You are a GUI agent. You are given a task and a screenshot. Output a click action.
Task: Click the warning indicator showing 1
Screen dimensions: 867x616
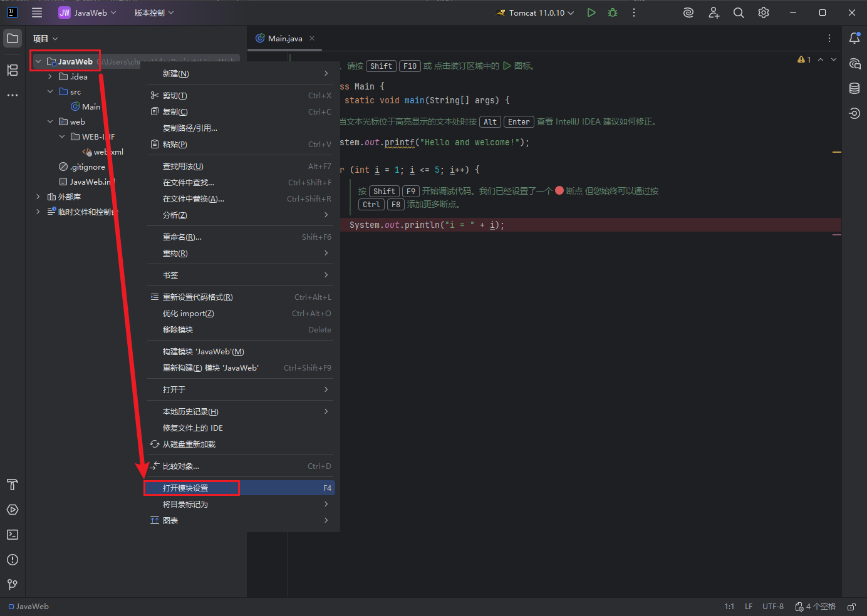click(x=804, y=59)
